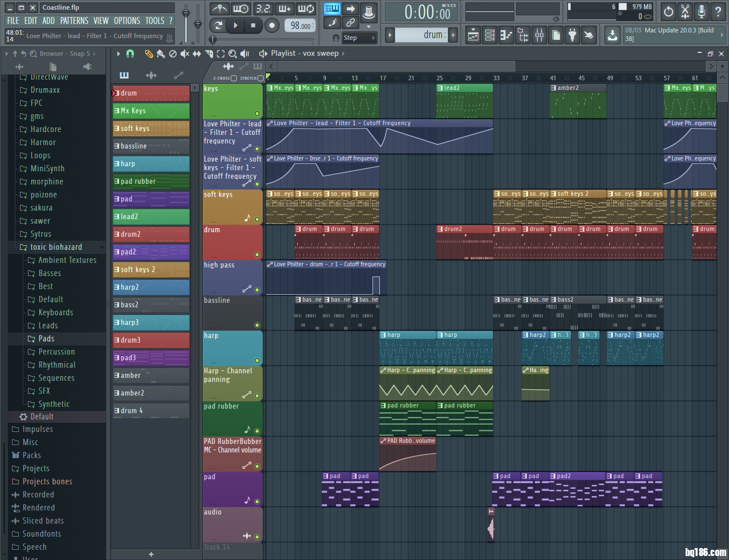Show automation clips in picker panel
This screenshot has height=560, width=729.
click(178, 75)
